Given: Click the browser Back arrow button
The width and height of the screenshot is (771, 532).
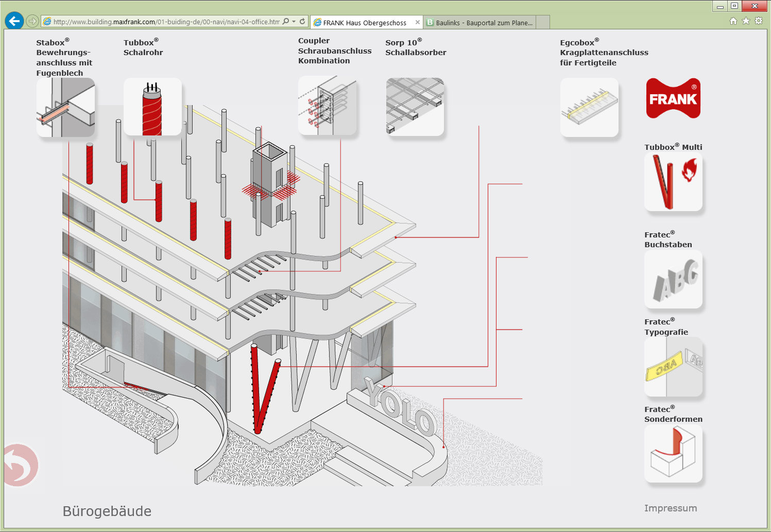Looking at the screenshot, I should [14, 21].
